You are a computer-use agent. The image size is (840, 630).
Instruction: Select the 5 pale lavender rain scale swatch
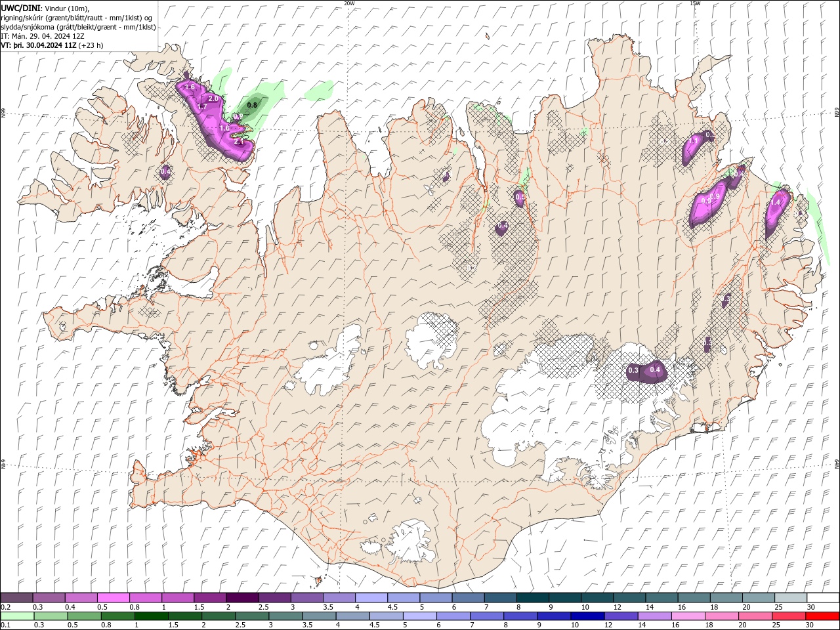419,616
